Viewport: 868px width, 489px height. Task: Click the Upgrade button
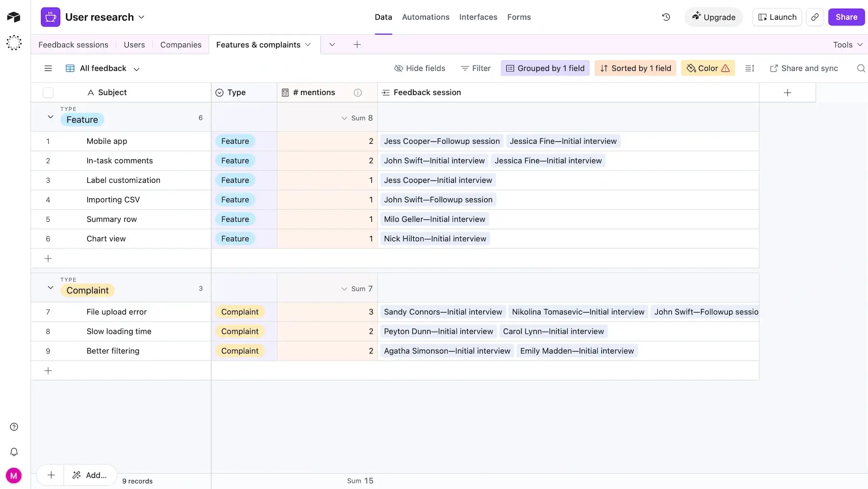pyautogui.click(x=714, y=17)
